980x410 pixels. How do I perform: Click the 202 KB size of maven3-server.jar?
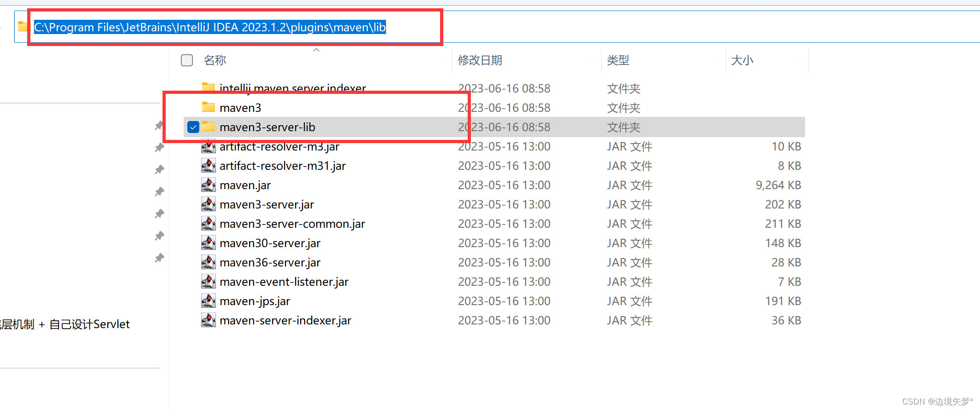783,204
